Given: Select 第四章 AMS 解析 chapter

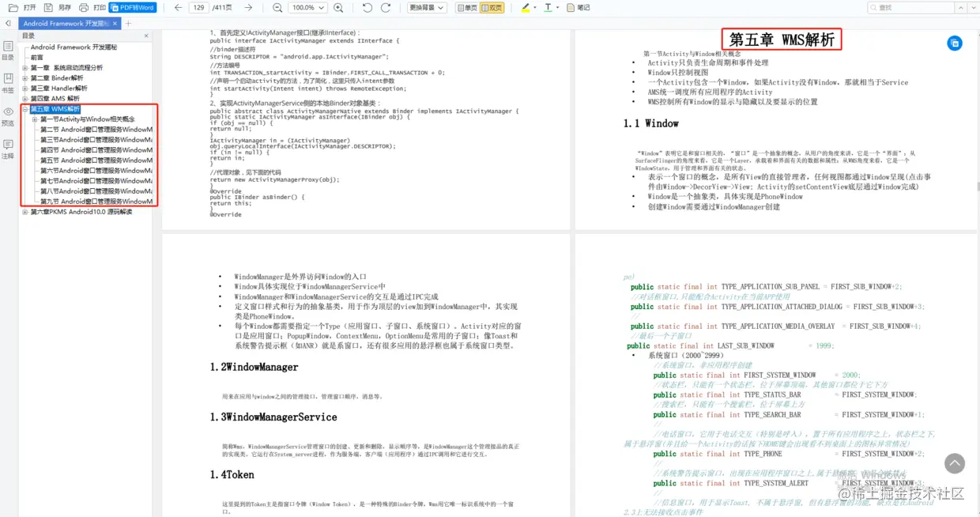Looking at the screenshot, I should click(x=55, y=99).
